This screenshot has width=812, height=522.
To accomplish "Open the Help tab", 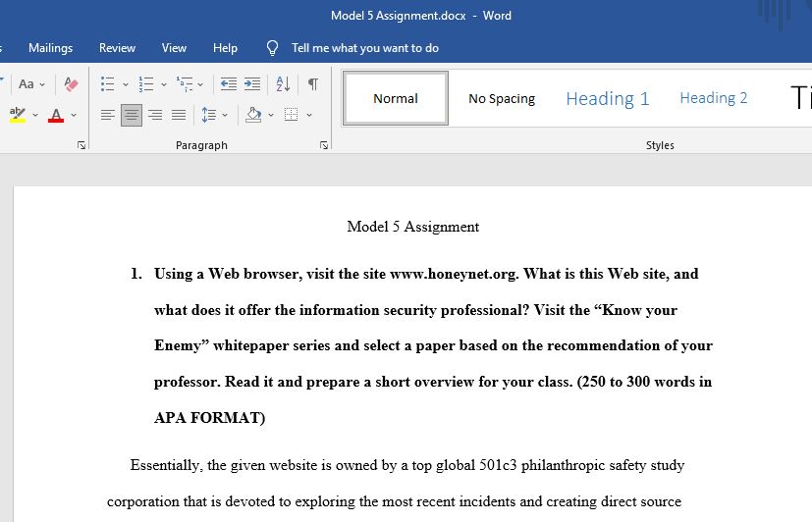I will pos(225,48).
